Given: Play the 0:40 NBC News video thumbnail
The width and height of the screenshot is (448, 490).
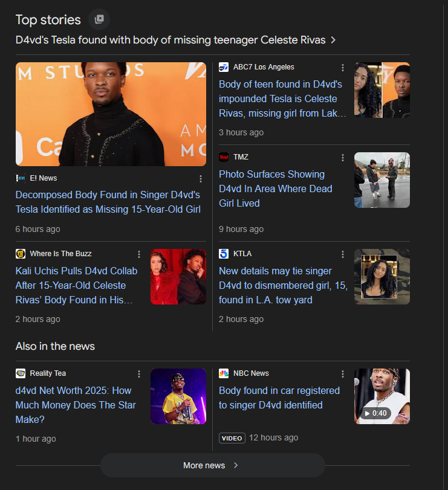Looking at the screenshot, I should pyautogui.click(x=382, y=396).
